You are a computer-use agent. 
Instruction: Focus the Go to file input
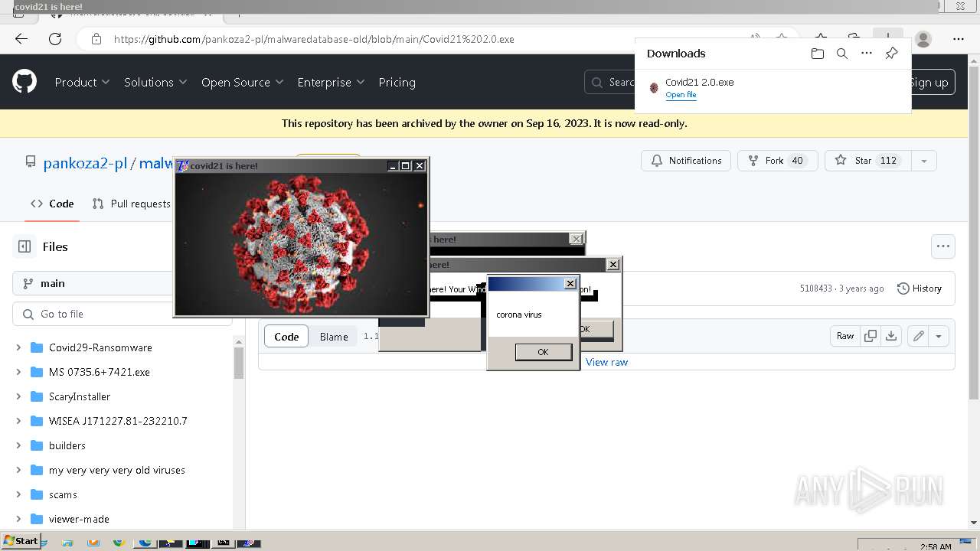122,314
